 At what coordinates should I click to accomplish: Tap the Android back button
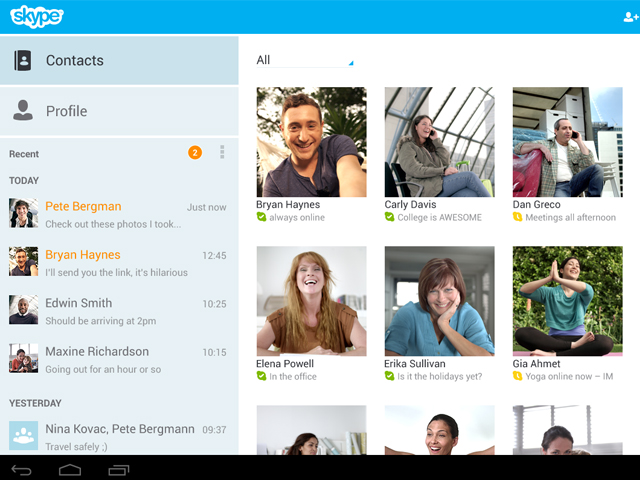[21, 470]
